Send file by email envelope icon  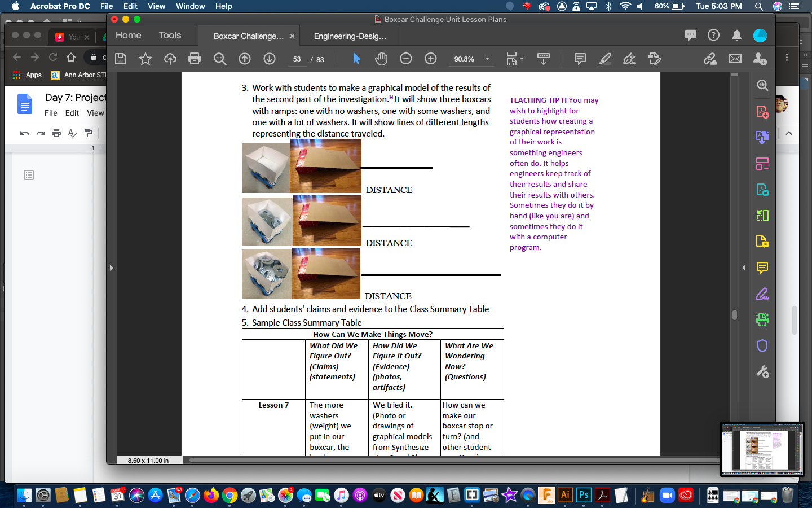coord(735,59)
